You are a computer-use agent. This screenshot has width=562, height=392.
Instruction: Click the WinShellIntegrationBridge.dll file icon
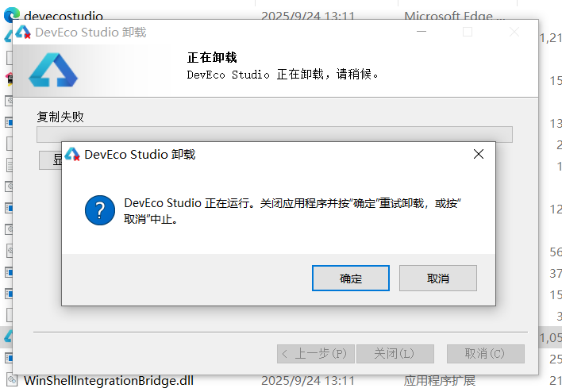(12, 380)
